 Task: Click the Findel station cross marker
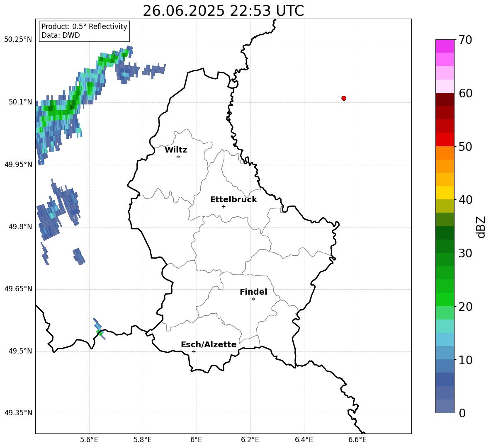tap(253, 299)
